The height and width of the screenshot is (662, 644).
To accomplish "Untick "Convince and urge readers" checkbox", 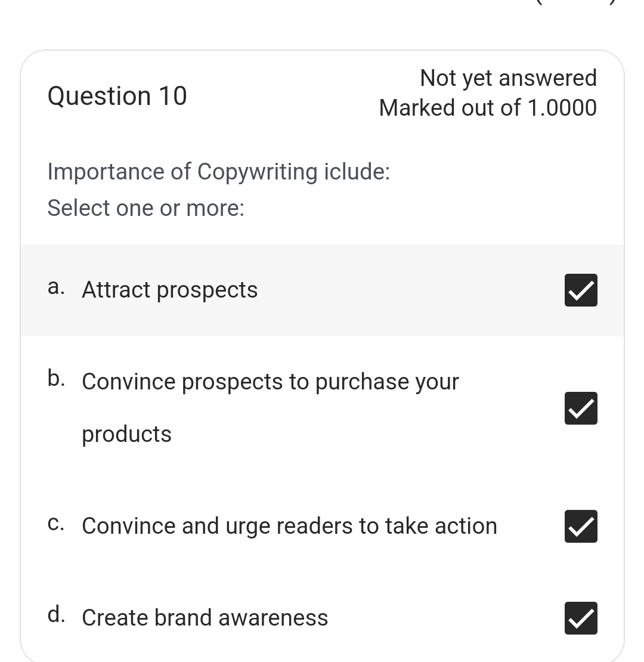I will coord(581,527).
